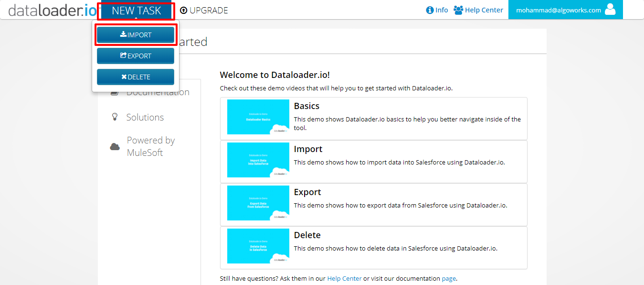The height and width of the screenshot is (285, 644).
Task: Click the Info circle icon
Action: point(430,10)
